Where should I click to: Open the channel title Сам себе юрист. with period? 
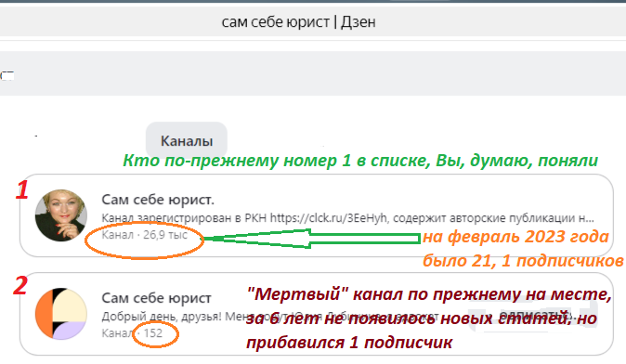(158, 199)
